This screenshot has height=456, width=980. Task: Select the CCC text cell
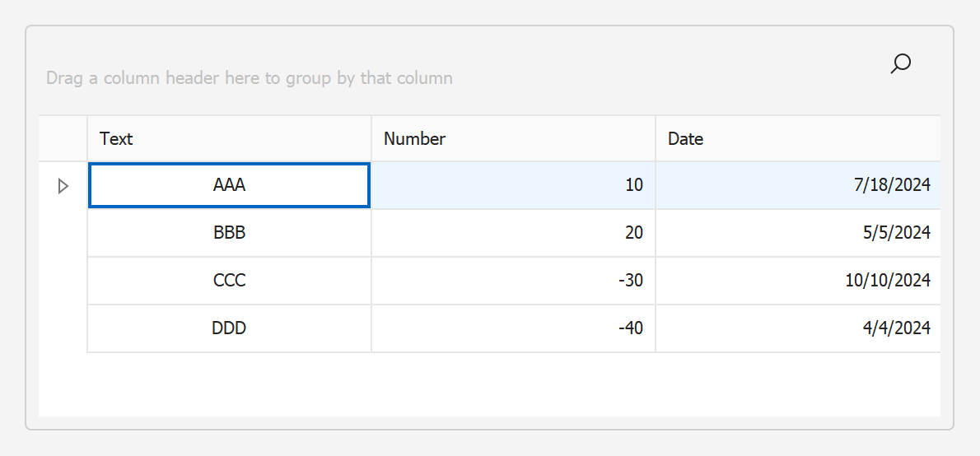tap(229, 281)
